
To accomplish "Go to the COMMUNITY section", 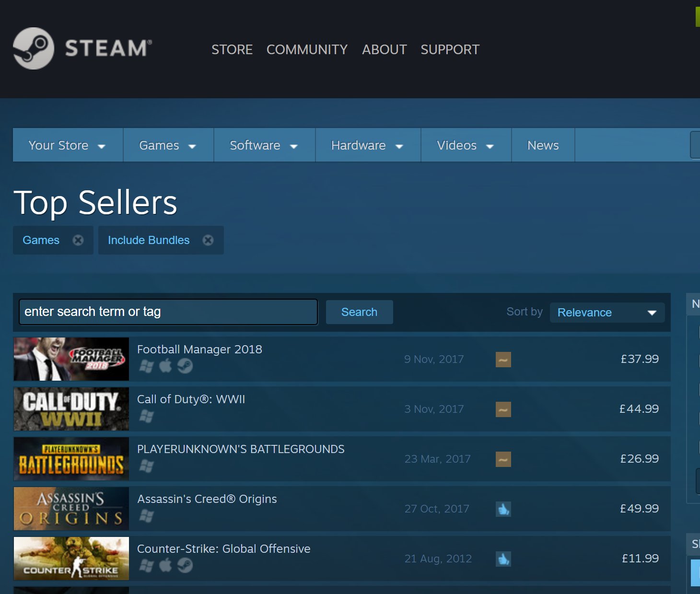I will (x=307, y=50).
